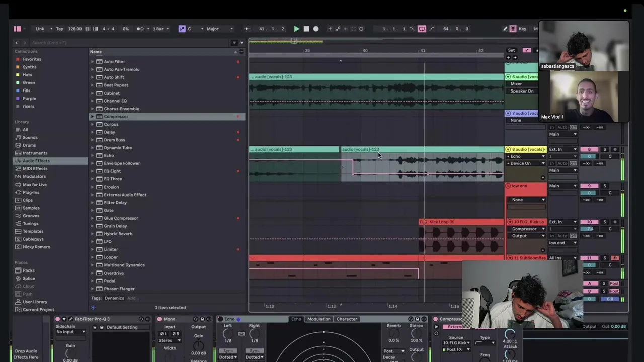
Task: Toggle the track 10 activator button
Action: click(589, 222)
